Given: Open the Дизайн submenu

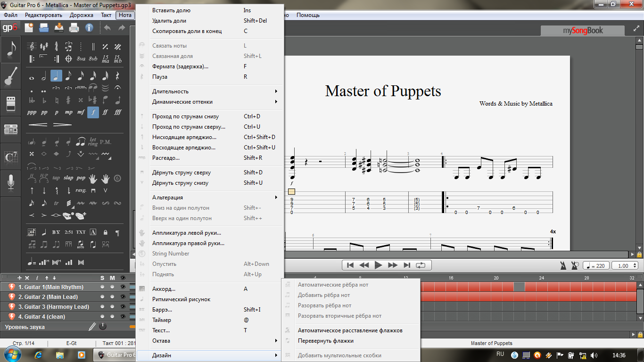Looking at the screenshot, I should click(x=210, y=355).
